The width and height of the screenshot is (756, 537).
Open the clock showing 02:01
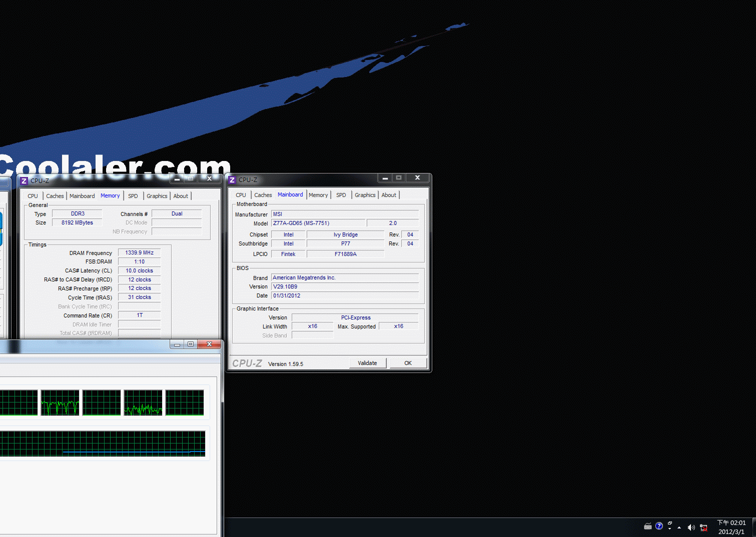click(731, 527)
